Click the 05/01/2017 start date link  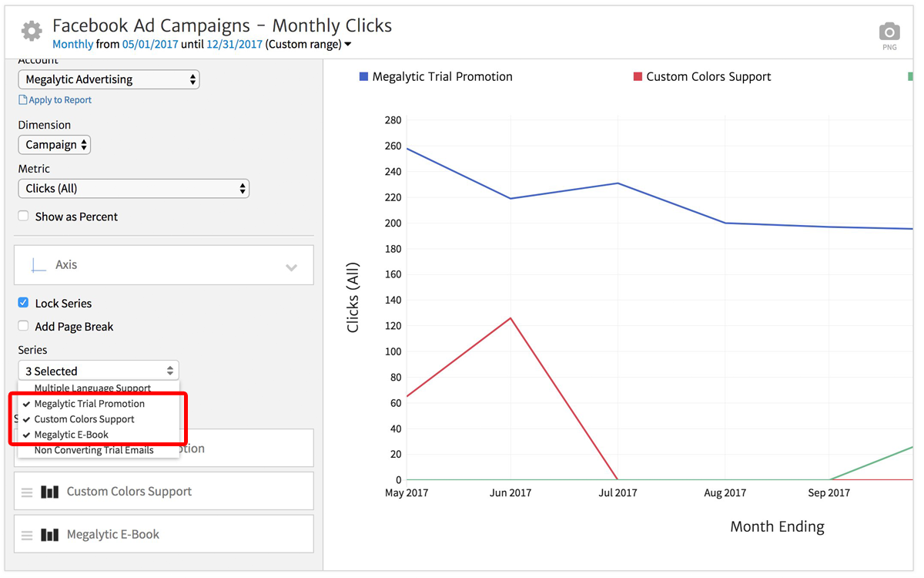(150, 44)
